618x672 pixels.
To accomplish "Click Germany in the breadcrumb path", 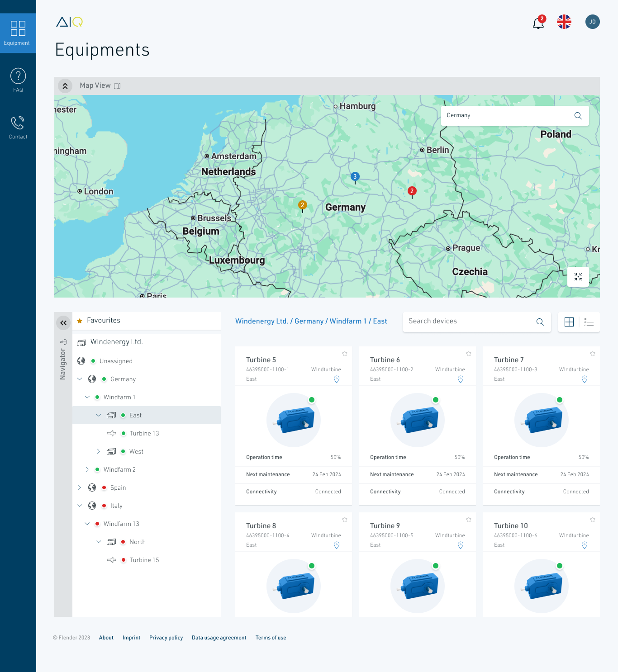I will [309, 321].
